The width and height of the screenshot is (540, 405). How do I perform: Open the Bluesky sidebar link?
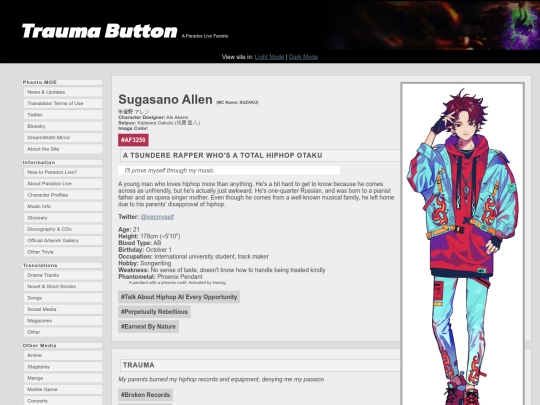pos(63,126)
